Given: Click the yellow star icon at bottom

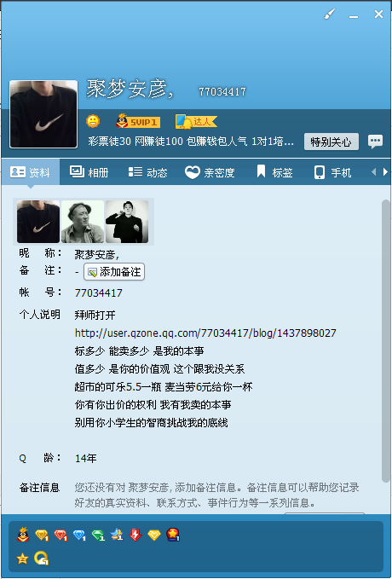Looking at the screenshot, I should coord(22,559).
